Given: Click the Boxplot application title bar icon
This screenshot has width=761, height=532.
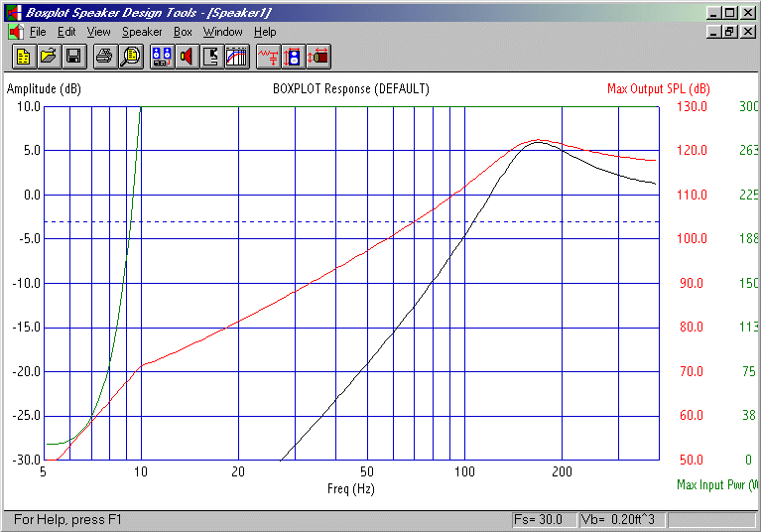Looking at the screenshot, I should click(13, 13).
